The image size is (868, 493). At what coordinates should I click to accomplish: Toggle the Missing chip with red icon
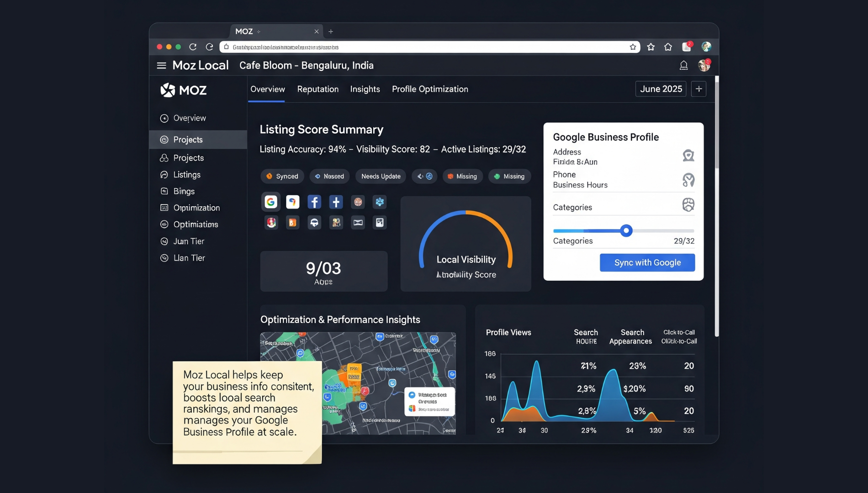coord(462,176)
